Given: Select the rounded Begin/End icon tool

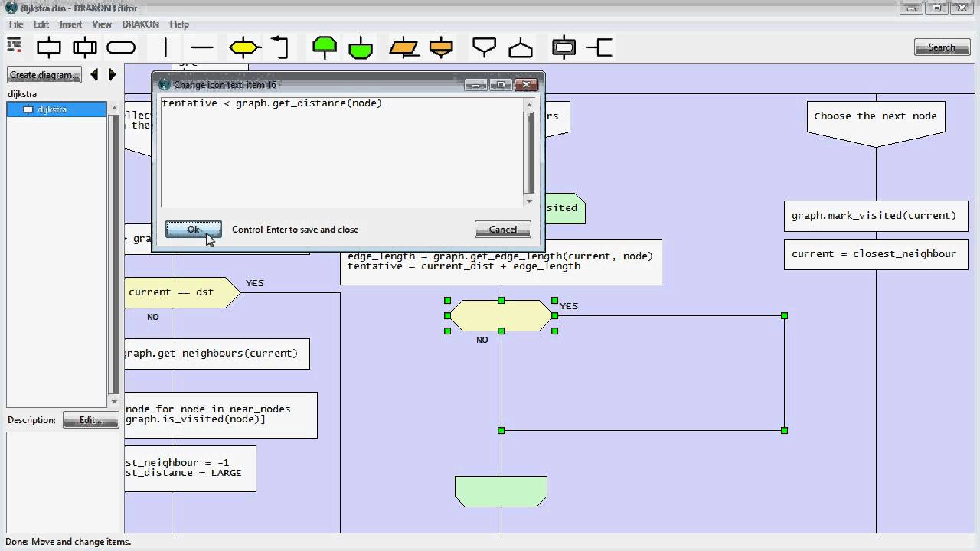Looking at the screenshot, I should point(121,47).
